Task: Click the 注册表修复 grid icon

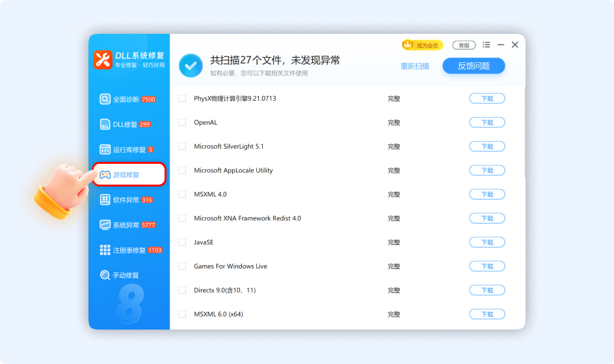Action: (x=105, y=250)
